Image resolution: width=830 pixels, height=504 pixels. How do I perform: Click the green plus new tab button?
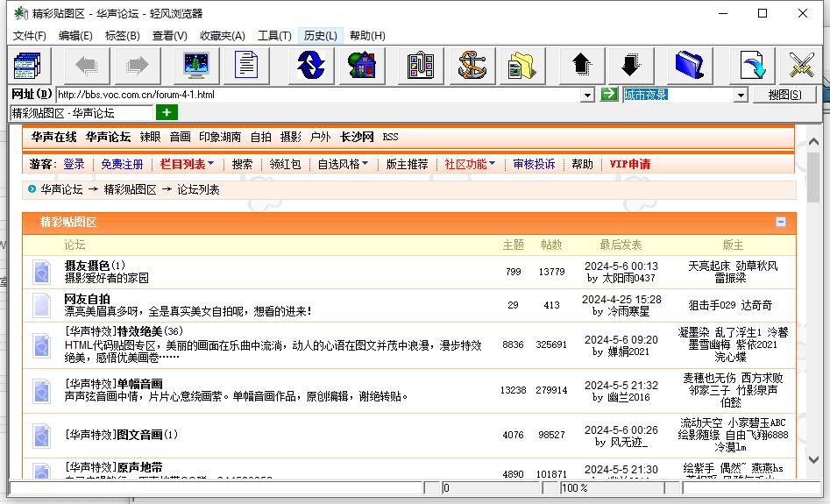point(167,112)
